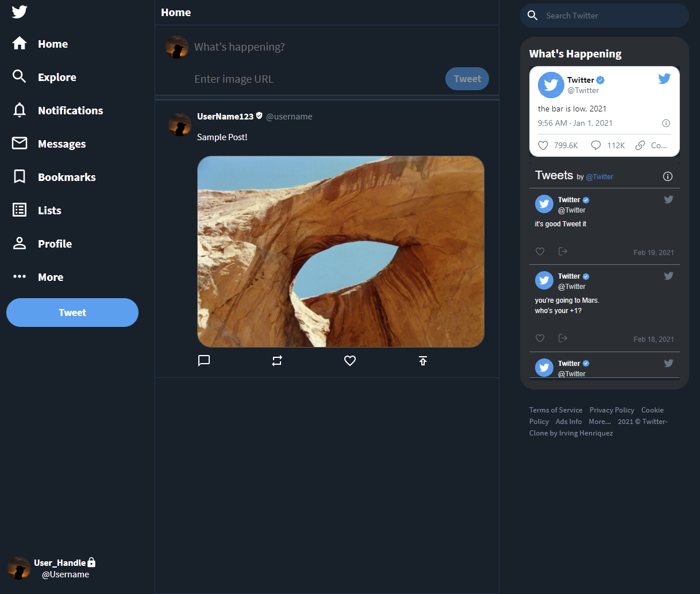Open the search magnifier icon
Screen dimensions: 700x594
pos(532,16)
